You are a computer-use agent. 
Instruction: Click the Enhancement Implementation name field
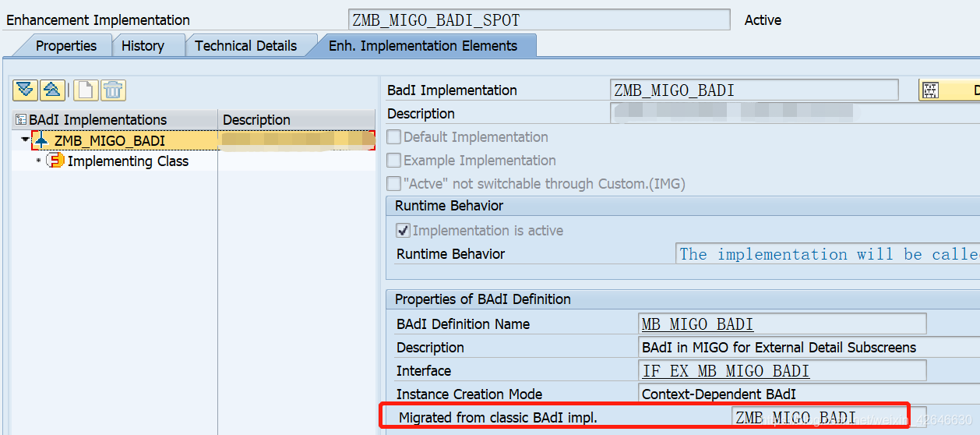point(539,20)
